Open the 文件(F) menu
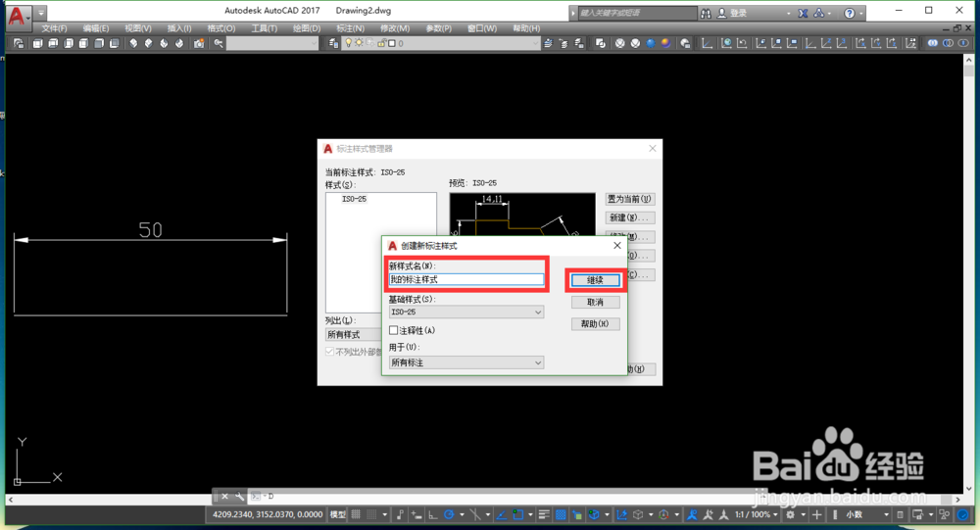This screenshot has width=980, height=530. point(54,28)
